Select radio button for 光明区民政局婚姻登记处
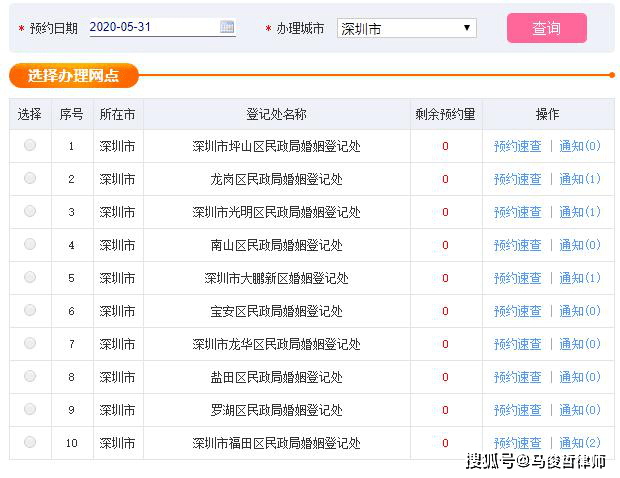The height and width of the screenshot is (478, 620). tap(30, 211)
